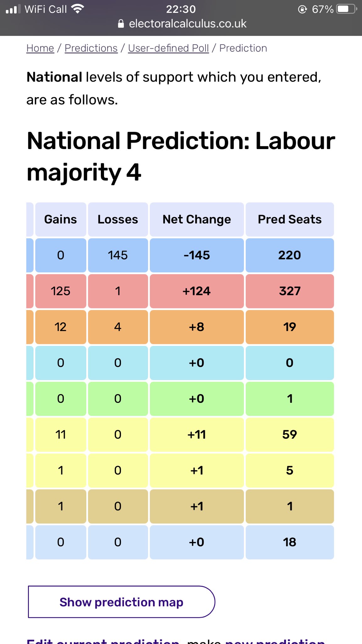Click the 125 gains cell
The image size is (362, 644).
61,291
